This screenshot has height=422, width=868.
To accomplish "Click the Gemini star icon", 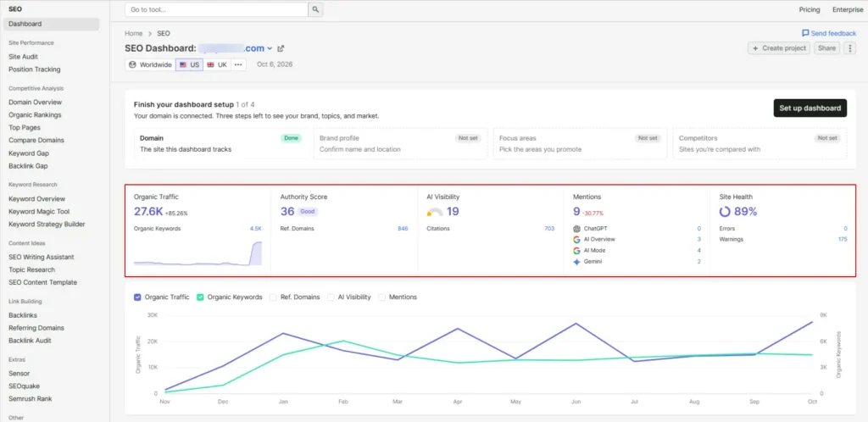I will click(x=576, y=262).
